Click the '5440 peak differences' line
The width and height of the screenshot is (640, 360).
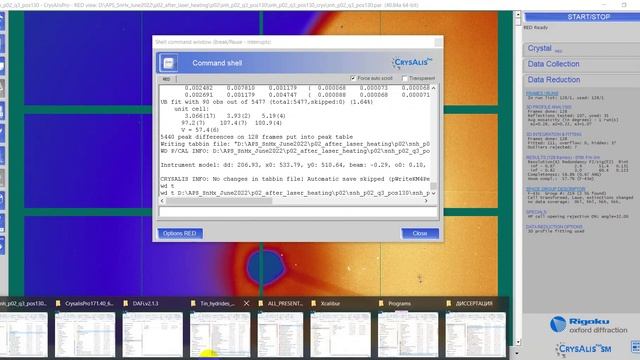coord(256,137)
